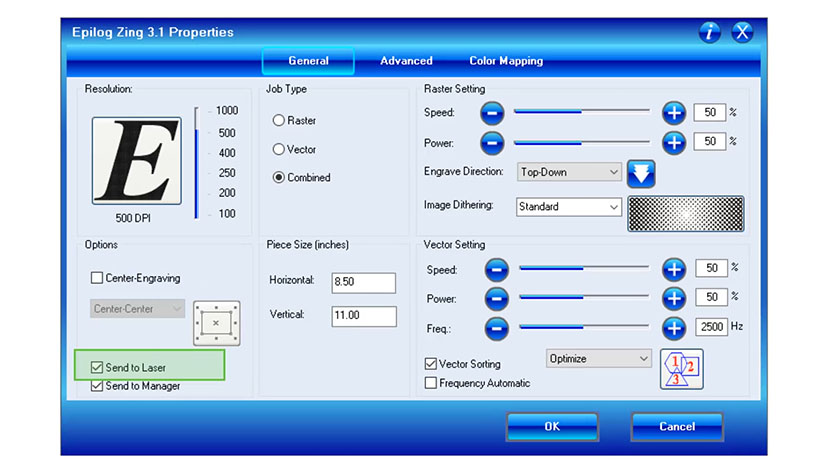830x473 pixels.
Task: Click the info icon in title bar
Action: [x=709, y=32]
